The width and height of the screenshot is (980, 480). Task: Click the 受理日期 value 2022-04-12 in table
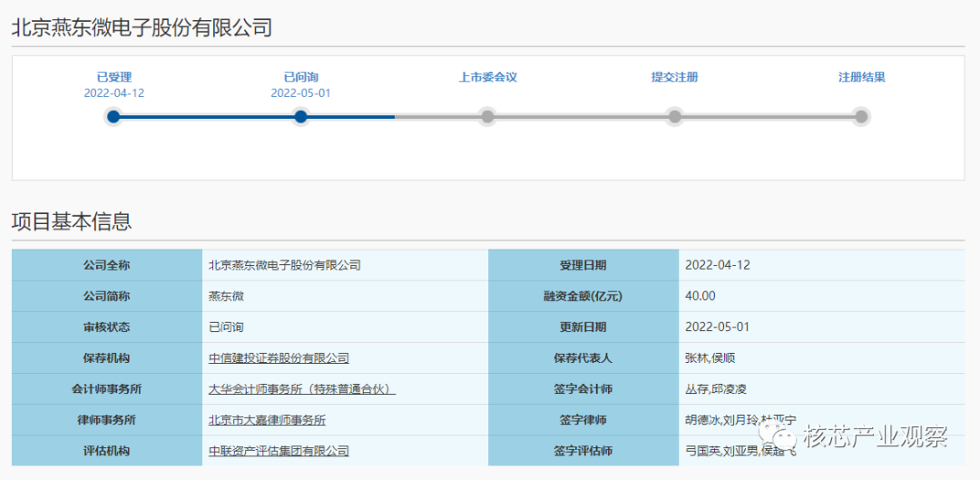point(717,265)
